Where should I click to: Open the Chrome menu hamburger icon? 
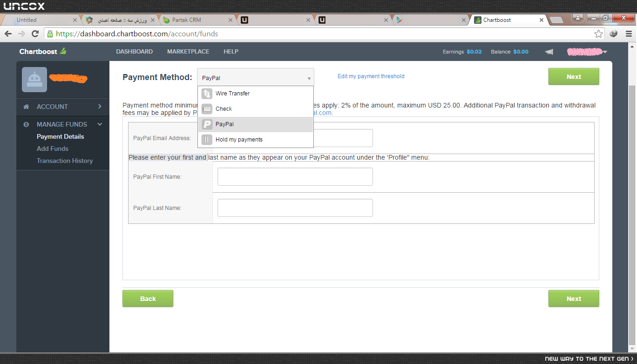[629, 34]
